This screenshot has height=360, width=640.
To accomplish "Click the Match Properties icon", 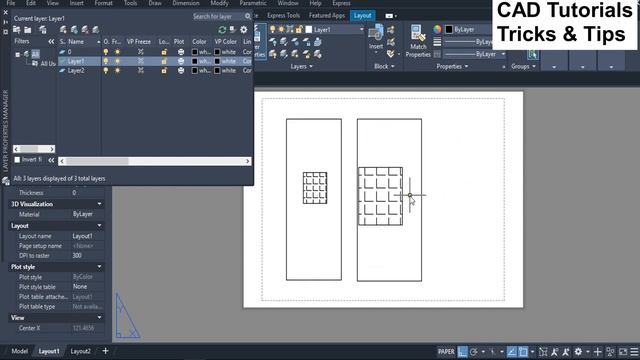I will 418,33.
